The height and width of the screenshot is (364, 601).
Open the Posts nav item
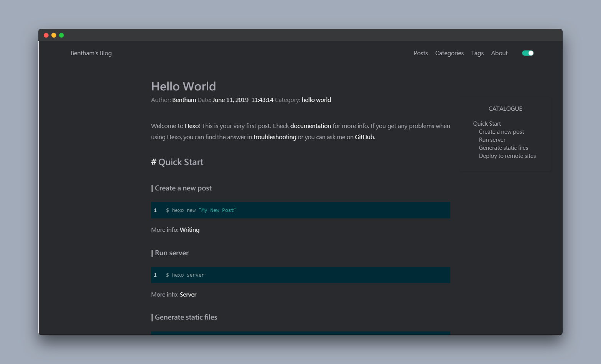click(x=421, y=53)
